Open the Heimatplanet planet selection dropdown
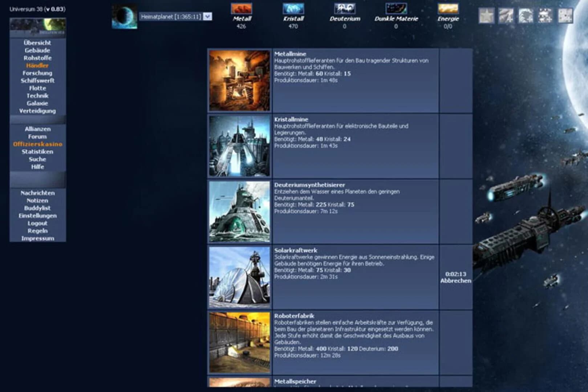This screenshot has width=588, height=392. click(206, 17)
